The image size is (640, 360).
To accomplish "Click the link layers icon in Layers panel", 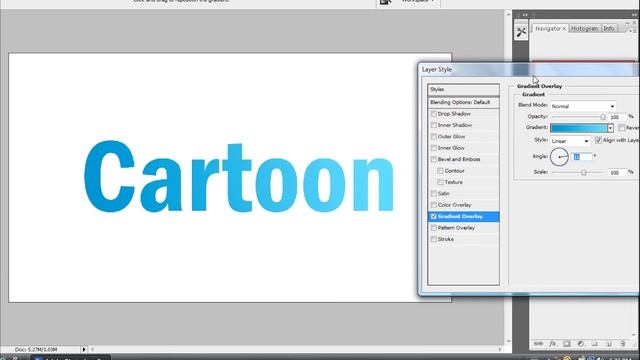I will [538, 344].
